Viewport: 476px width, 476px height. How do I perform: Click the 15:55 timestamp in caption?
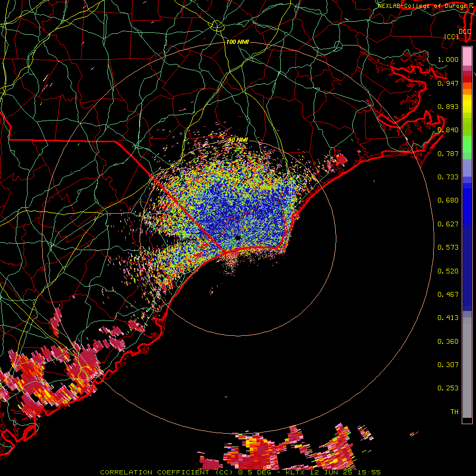370,472
